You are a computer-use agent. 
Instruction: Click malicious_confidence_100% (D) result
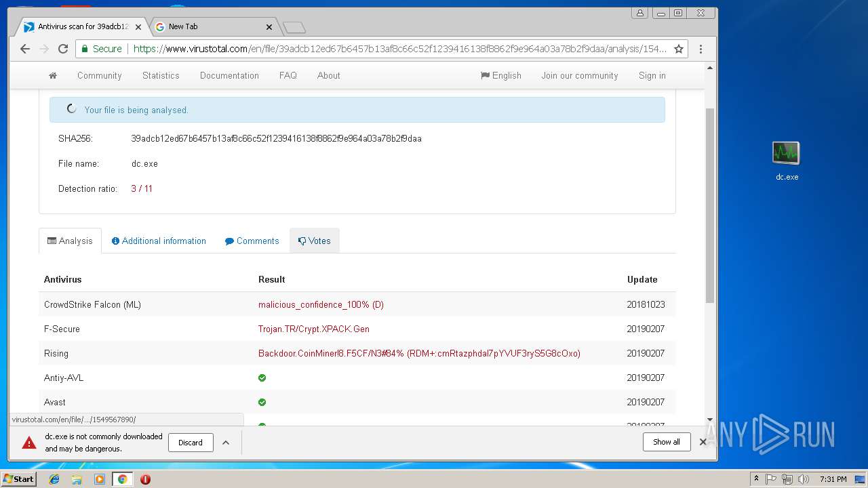pos(321,304)
